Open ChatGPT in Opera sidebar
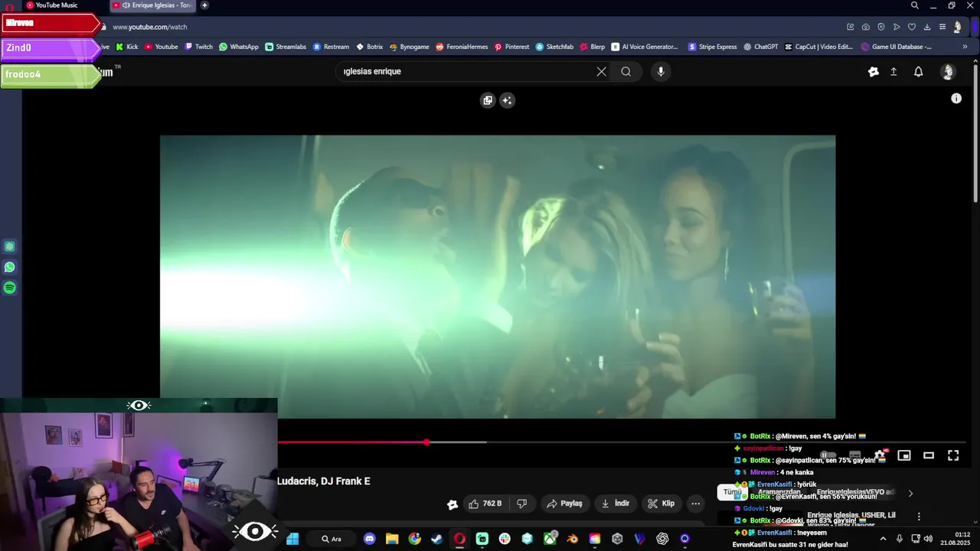This screenshot has height=551, width=980. click(9, 246)
